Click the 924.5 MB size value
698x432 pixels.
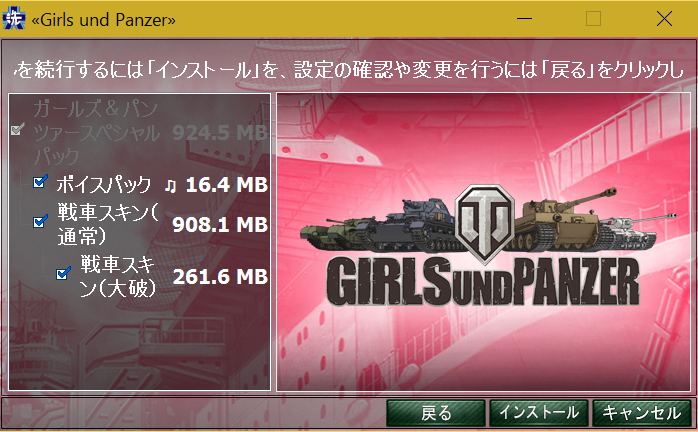(x=220, y=132)
